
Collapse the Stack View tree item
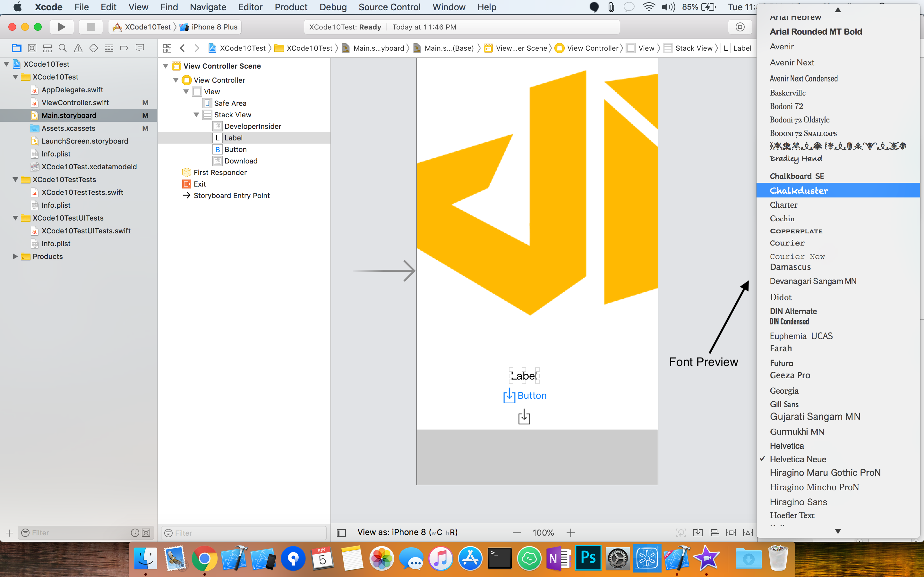196,114
